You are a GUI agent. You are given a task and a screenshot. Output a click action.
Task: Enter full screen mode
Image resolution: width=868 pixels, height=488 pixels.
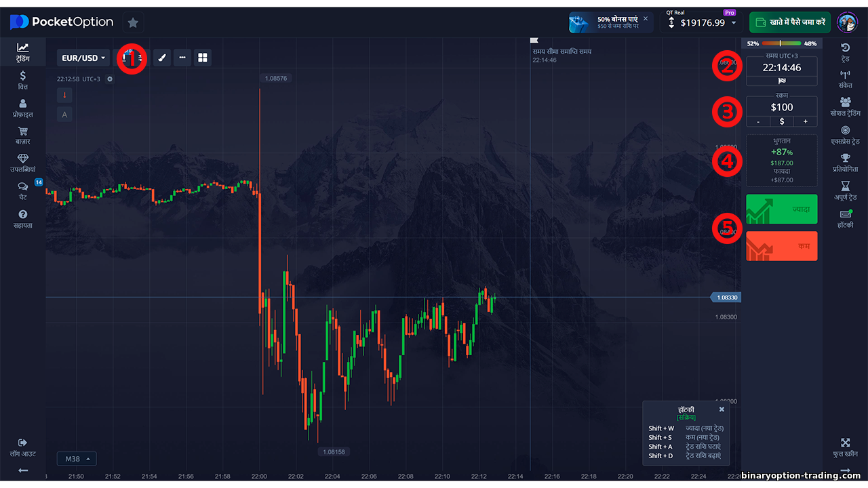pyautogui.click(x=845, y=447)
